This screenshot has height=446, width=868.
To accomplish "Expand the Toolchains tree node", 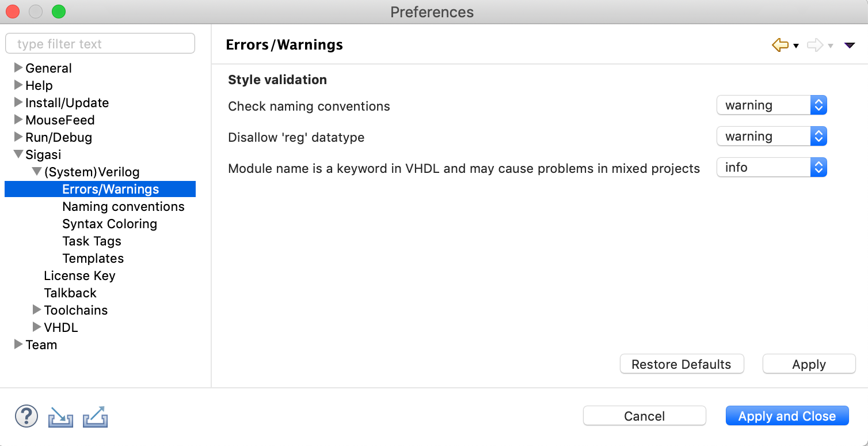I will point(37,310).
